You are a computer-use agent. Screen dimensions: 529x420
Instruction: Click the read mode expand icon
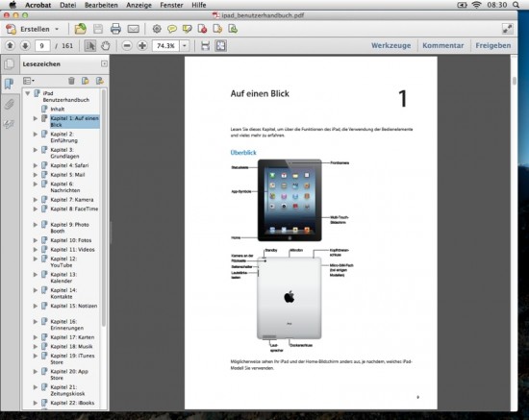pos(508,29)
